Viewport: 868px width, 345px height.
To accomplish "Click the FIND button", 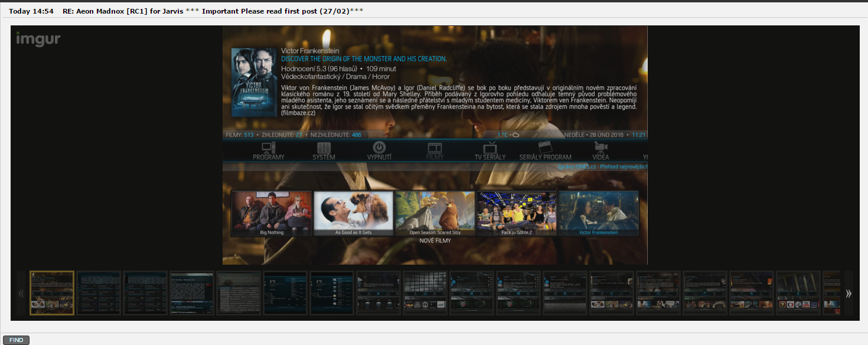I will pyautogui.click(x=16, y=340).
